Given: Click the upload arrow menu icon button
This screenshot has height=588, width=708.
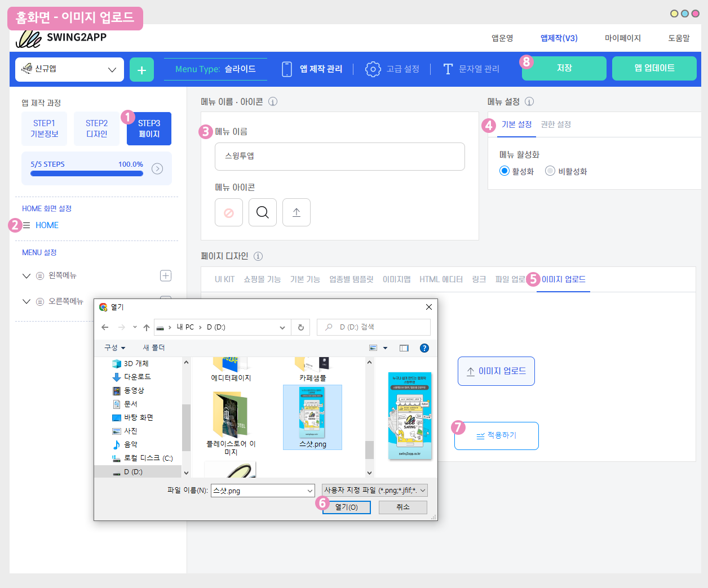Looking at the screenshot, I should (x=297, y=212).
